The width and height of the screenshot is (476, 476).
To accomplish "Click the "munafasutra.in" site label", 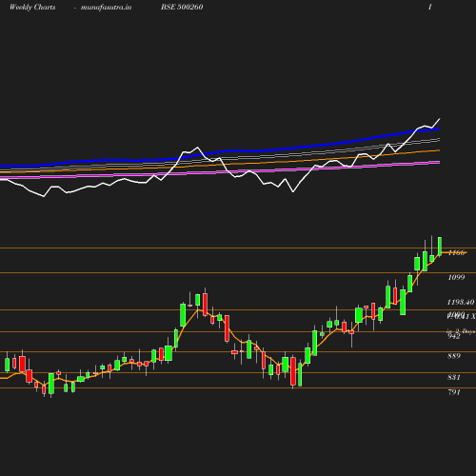I will click(106, 7).
